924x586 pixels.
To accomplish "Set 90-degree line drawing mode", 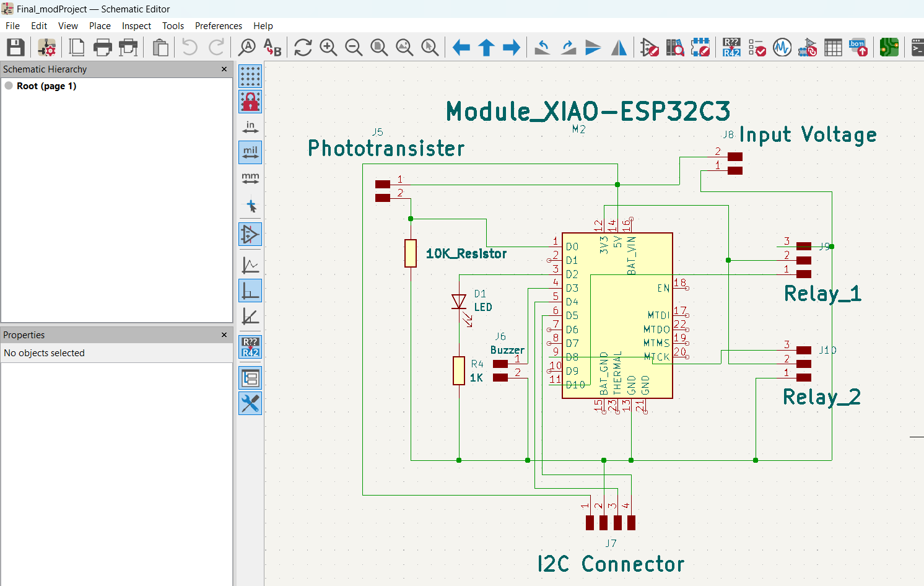I will coord(250,291).
